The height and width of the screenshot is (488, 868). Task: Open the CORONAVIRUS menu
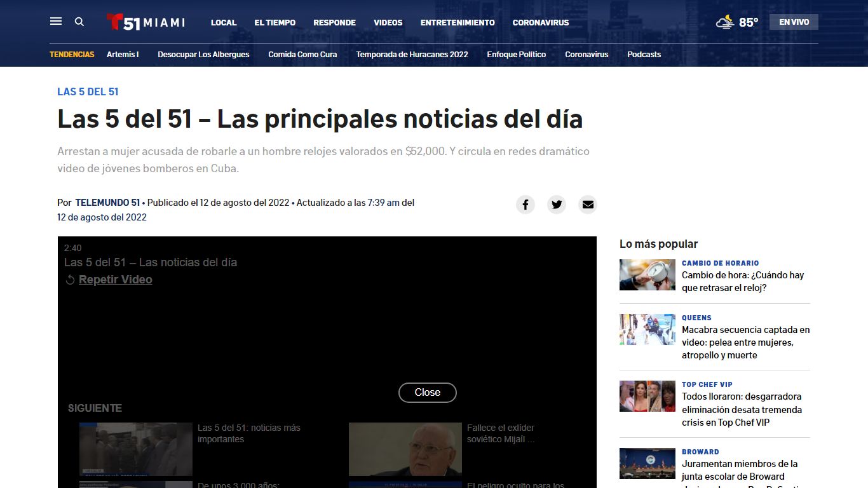point(541,22)
